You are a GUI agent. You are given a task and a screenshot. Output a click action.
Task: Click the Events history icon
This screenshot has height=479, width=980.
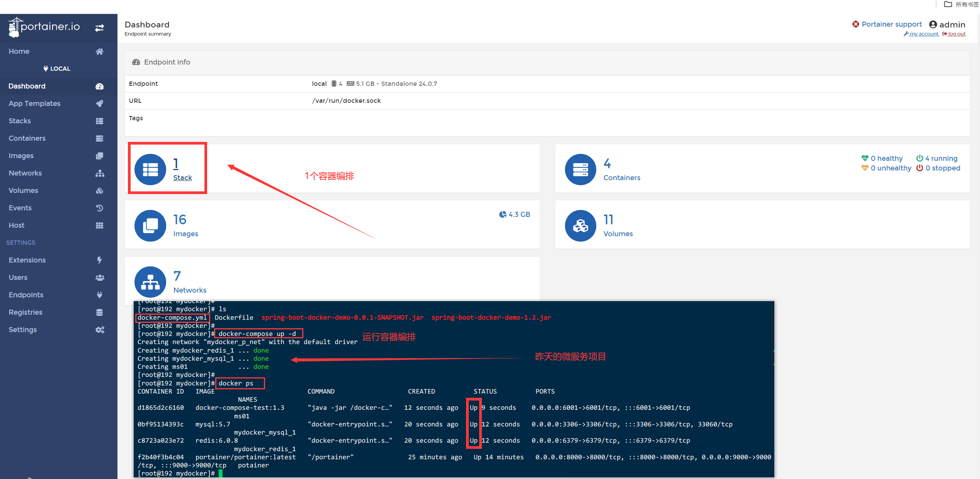click(x=100, y=208)
